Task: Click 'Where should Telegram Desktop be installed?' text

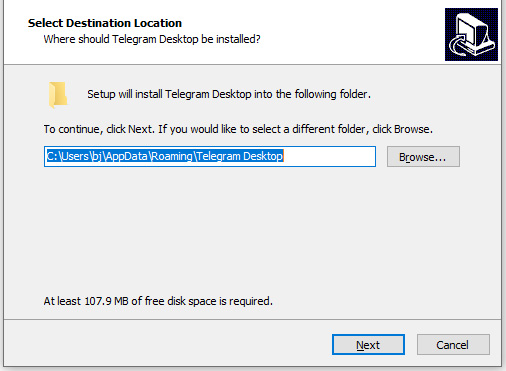Action: [x=152, y=39]
